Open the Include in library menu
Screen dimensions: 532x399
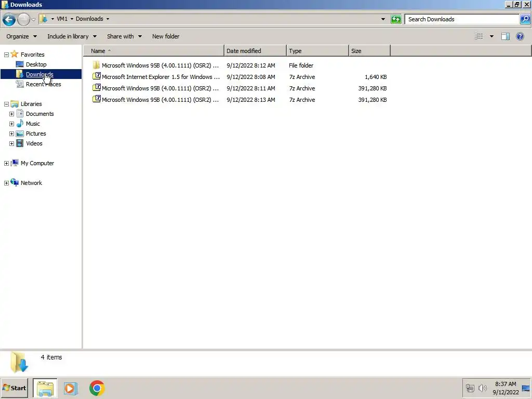tap(72, 36)
